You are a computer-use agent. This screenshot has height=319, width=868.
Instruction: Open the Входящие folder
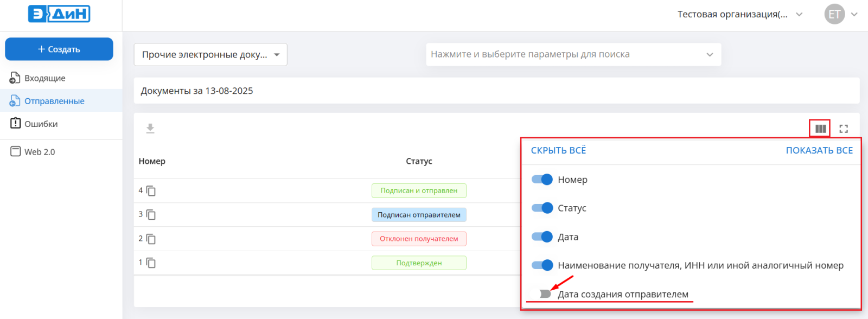[x=44, y=78]
